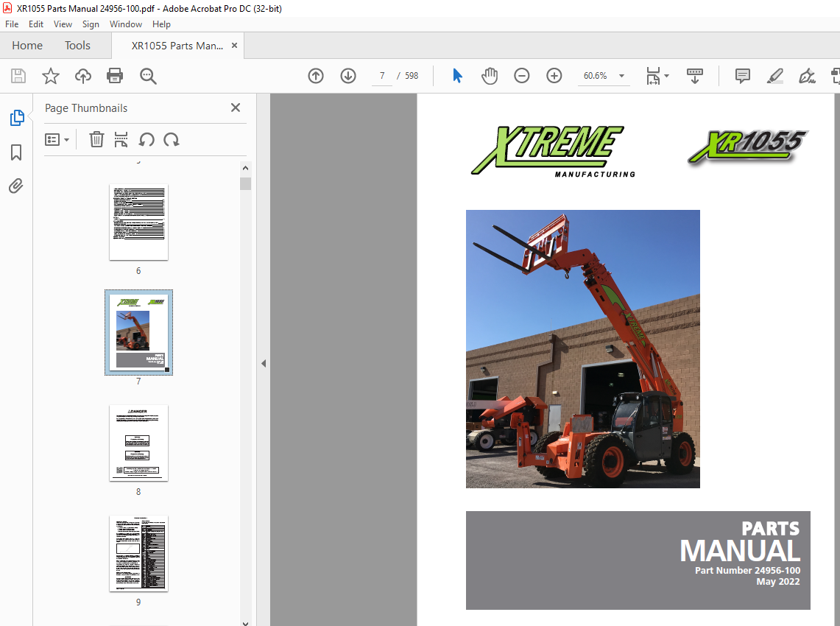Open the Sign menu
840x626 pixels.
point(91,24)
